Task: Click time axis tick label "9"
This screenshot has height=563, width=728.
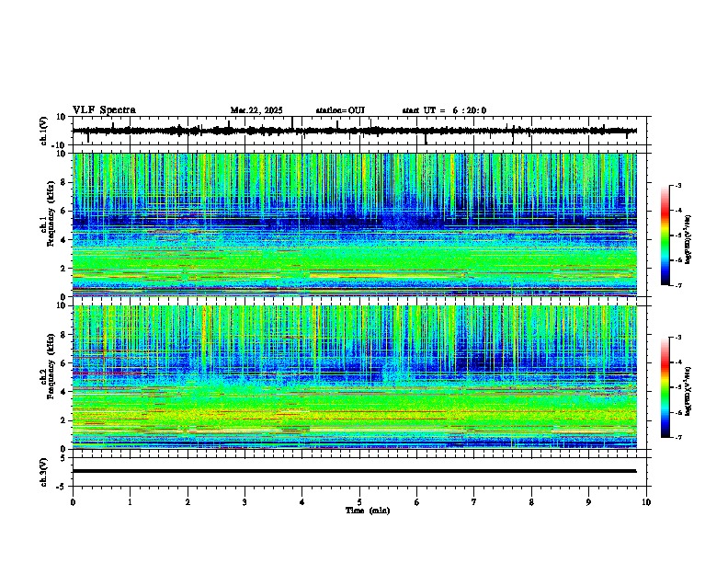Action: point(588,502)
